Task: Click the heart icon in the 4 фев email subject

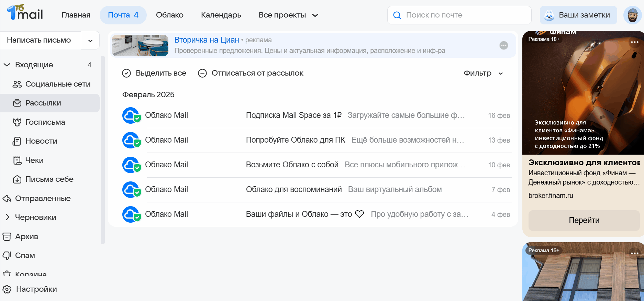Action: coord(359,214)
